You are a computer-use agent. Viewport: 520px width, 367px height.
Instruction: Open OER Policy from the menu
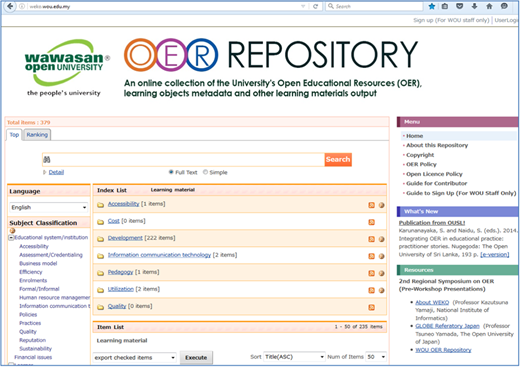tap(421, 164)
